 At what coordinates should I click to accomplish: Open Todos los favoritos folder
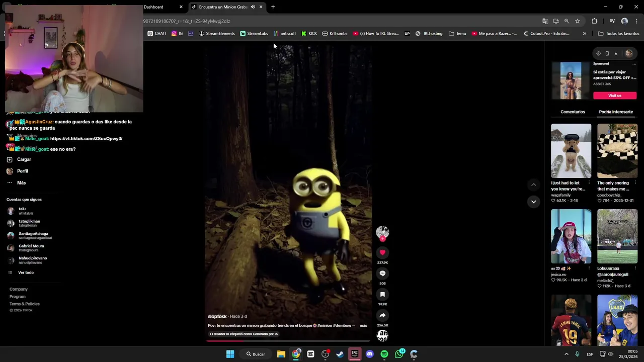[618, 34]
